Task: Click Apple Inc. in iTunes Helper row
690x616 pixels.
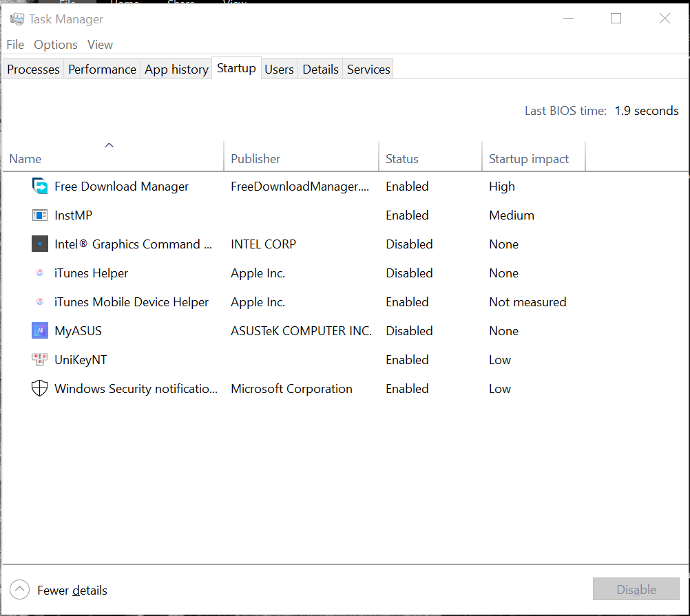Action: coord(258,273)
